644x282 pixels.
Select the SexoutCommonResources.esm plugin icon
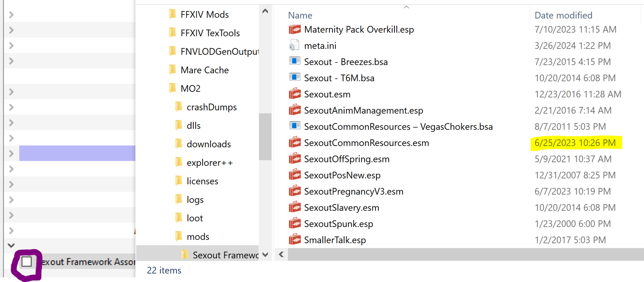coord(295,143)
